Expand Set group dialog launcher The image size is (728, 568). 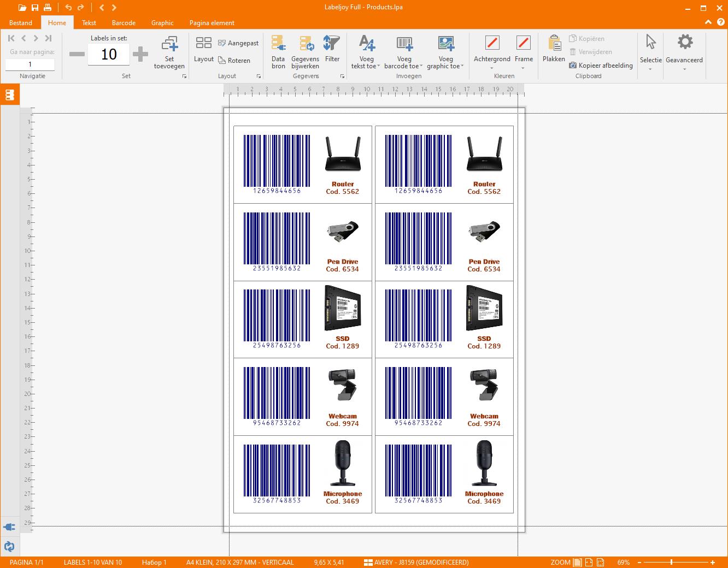pos(184,76)
